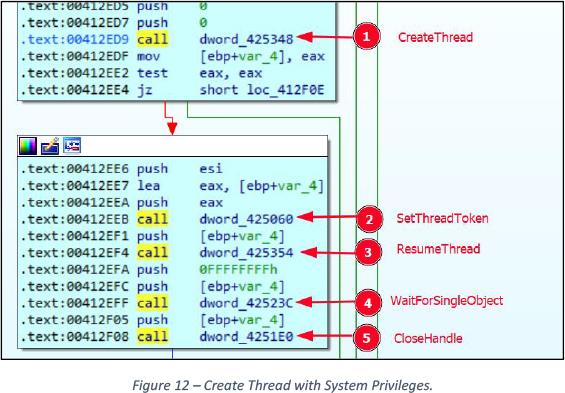This screenshot has height=393, width=565.
Task: Click operand dword_4251E0
Action: click(x=246, y=337)
